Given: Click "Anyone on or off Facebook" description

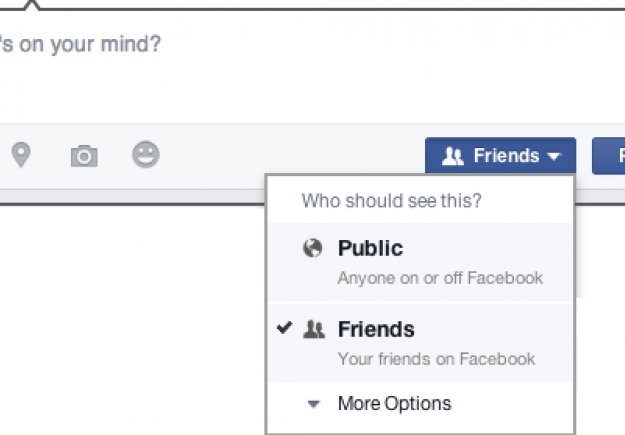Looking at the screenshot, I should [x=440, y=278].
